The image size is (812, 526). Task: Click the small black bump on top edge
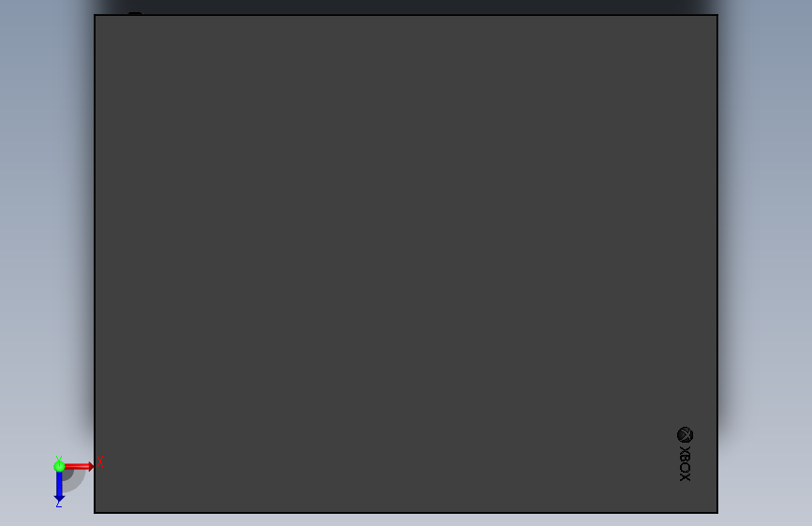point(135,13)
